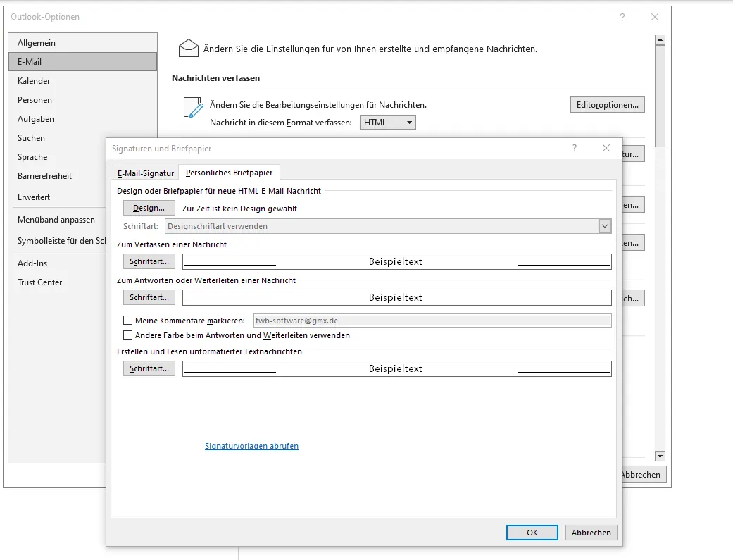This screenshot has height=560, width=733.
Task: Click the Design... button
Action: (149, 208)
